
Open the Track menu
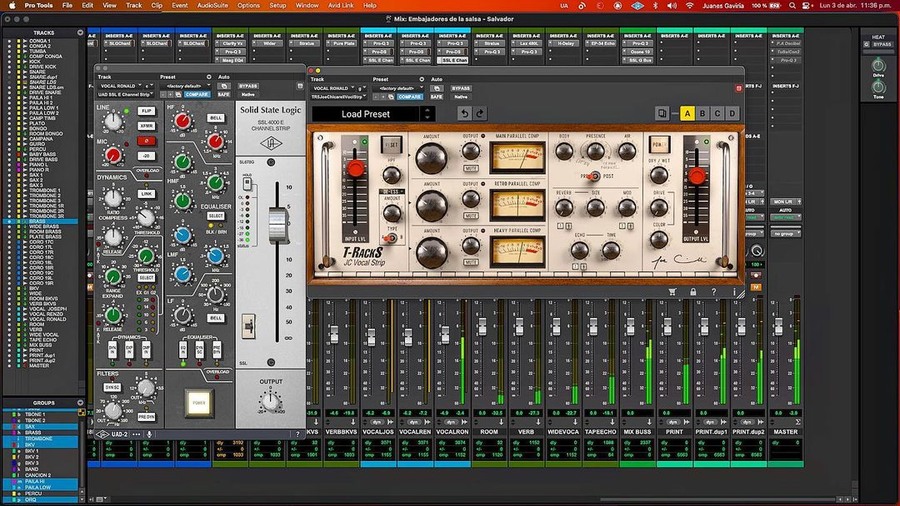pyautogui.click(x=134, y=5)
